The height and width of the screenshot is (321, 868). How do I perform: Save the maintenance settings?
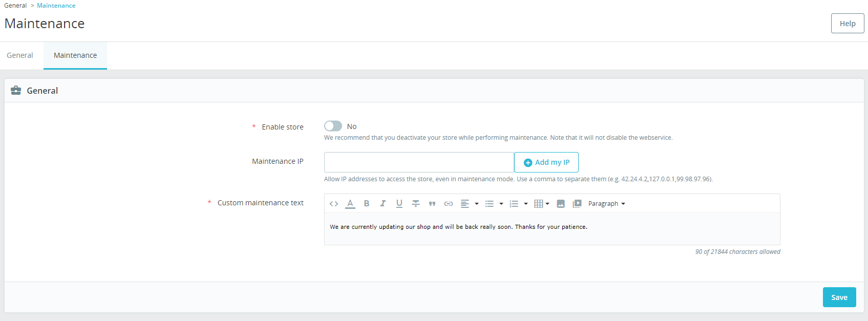[x=839, y=297]
